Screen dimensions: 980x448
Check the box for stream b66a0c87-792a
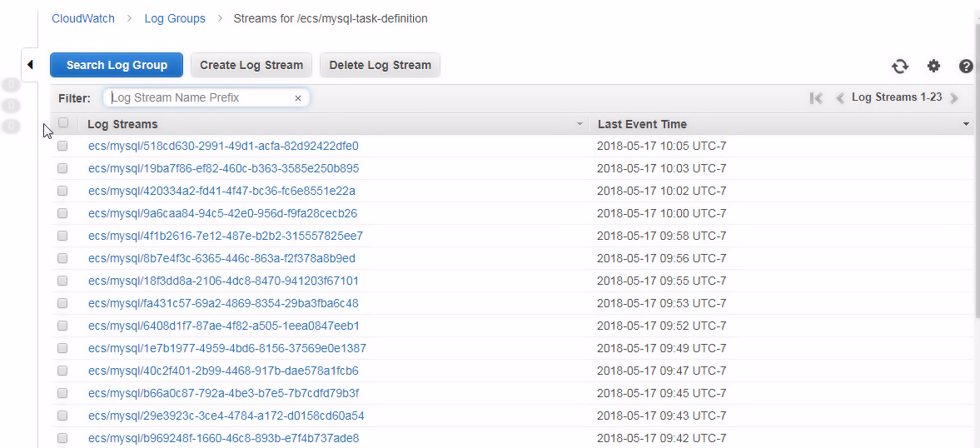click(62, 394)
